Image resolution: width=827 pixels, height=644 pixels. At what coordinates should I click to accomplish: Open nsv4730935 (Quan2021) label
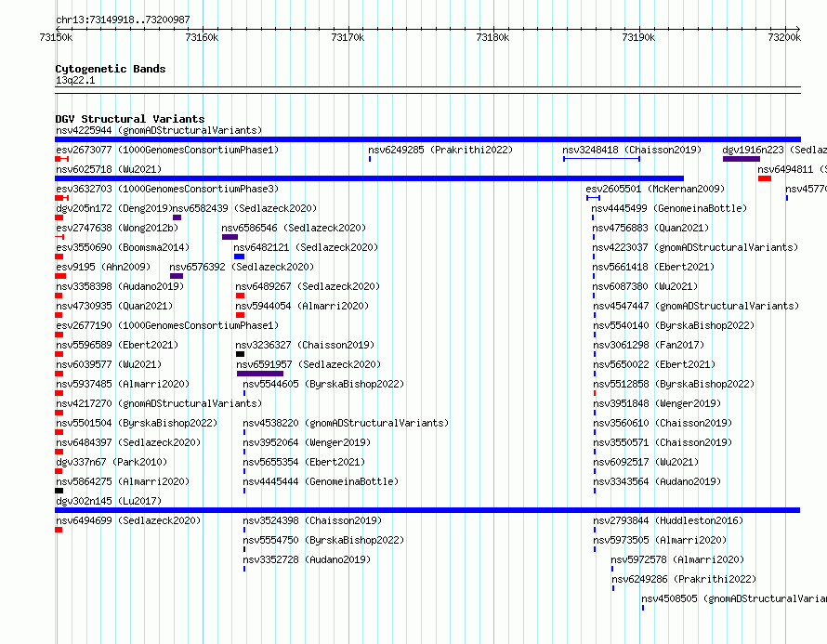click(114, 306)
